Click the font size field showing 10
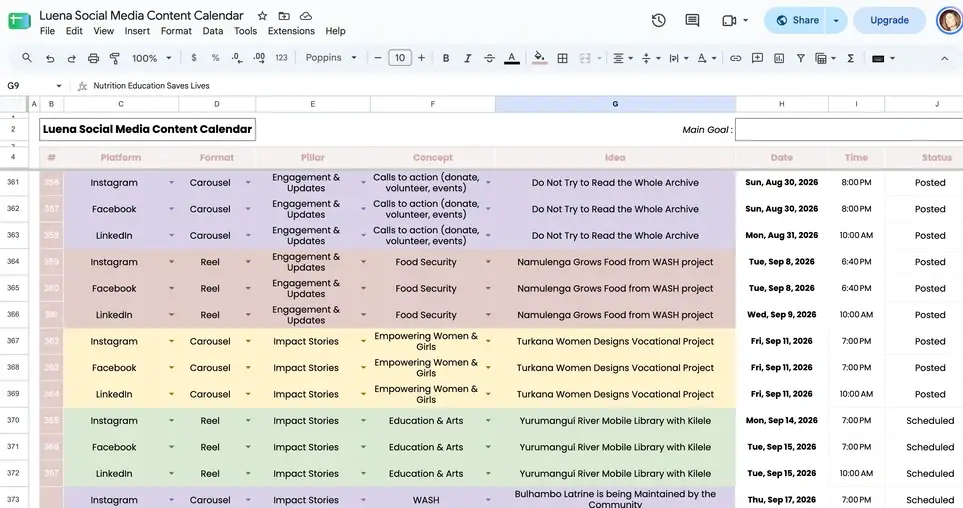 coord(400,58)
